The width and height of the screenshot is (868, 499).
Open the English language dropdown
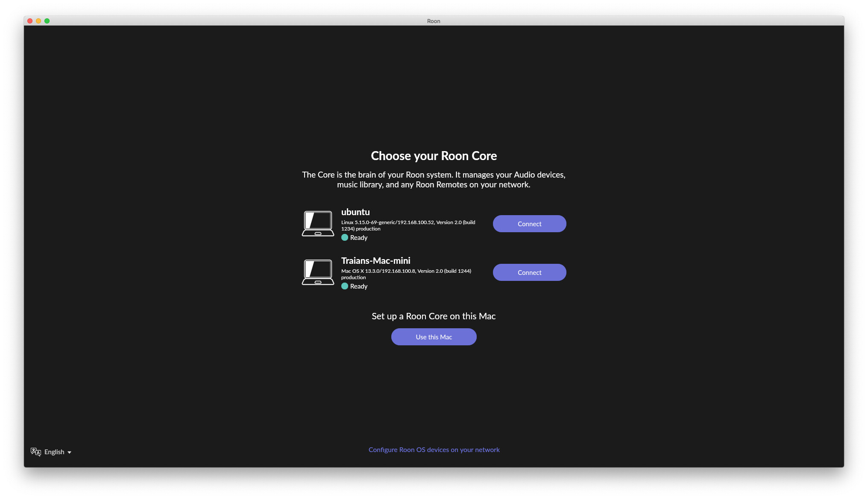pyautogui.click(x=54, y=452)
